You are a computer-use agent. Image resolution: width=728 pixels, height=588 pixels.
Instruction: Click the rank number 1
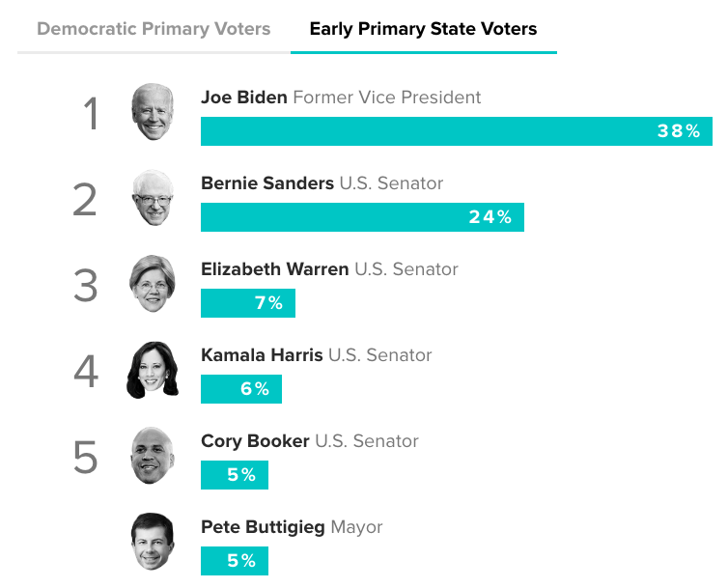pyautogui.click(x=91, y=114)
